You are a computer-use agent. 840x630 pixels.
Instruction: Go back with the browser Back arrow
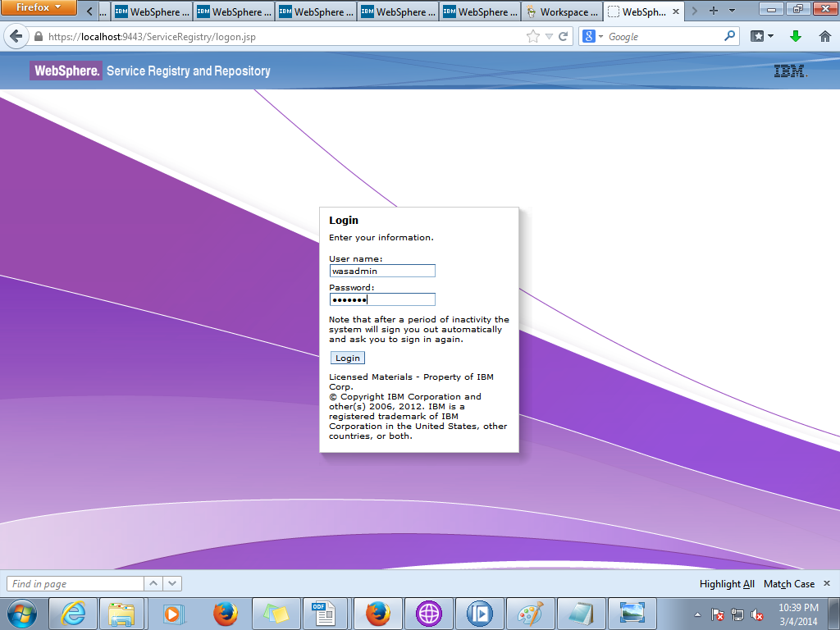[x=16, y=36]
